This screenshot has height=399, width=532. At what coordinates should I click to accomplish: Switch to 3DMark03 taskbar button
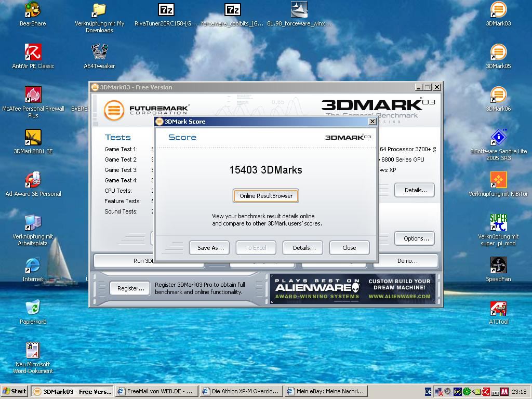72,391
